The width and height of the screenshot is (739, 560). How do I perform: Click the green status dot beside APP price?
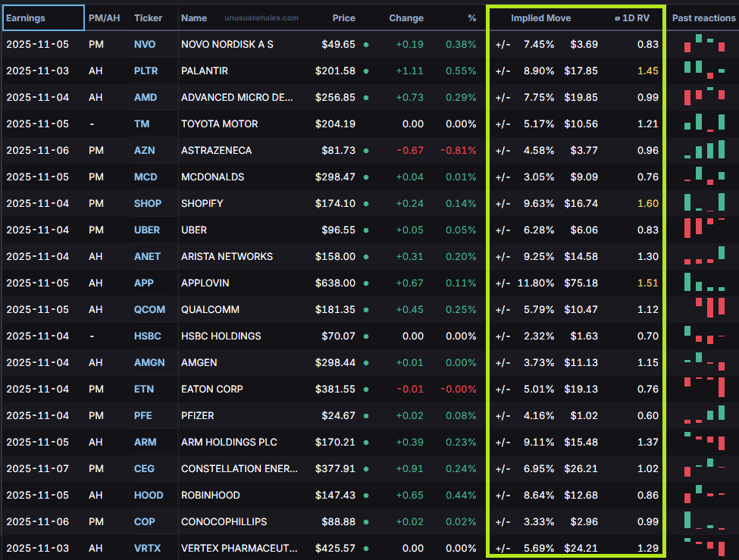[x=366, y=283]
